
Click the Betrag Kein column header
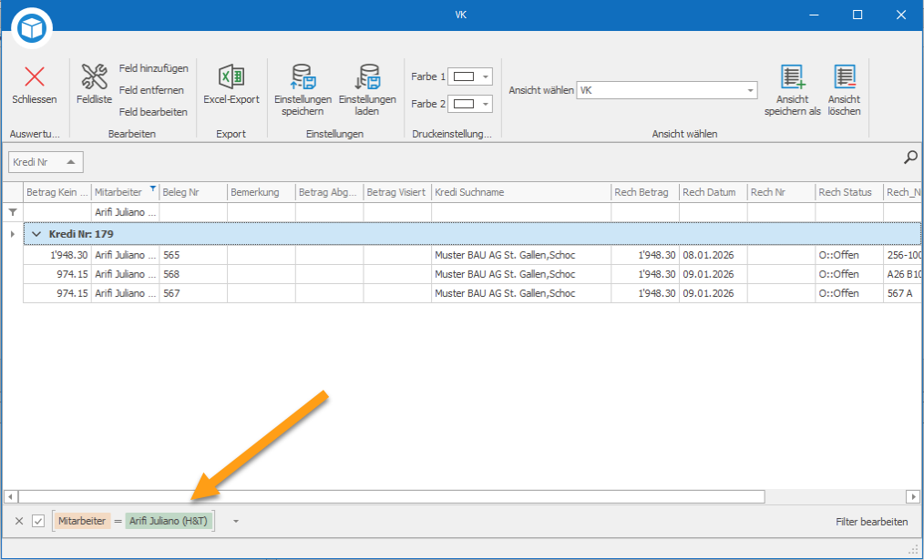tap(57, 192)
